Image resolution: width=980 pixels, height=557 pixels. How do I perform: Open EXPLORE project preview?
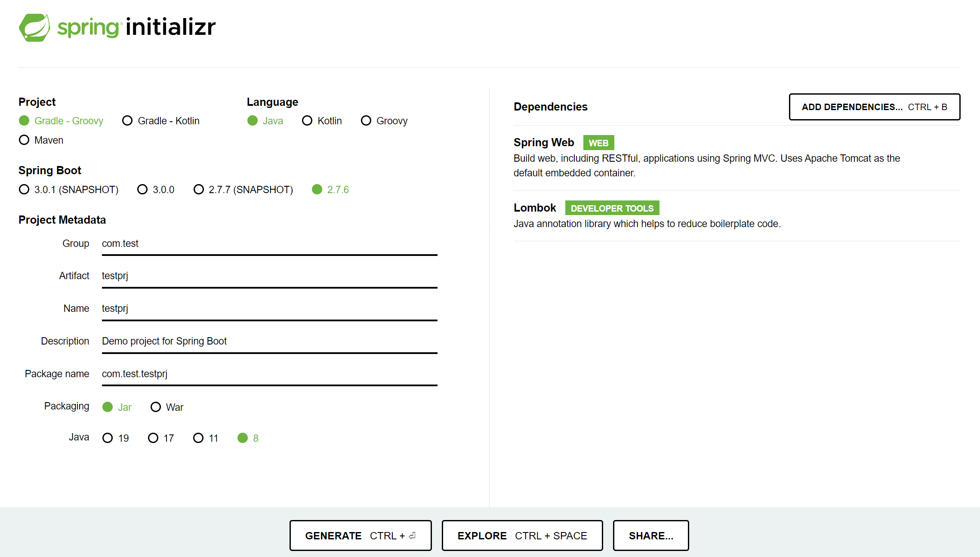[x=522, y=535]
